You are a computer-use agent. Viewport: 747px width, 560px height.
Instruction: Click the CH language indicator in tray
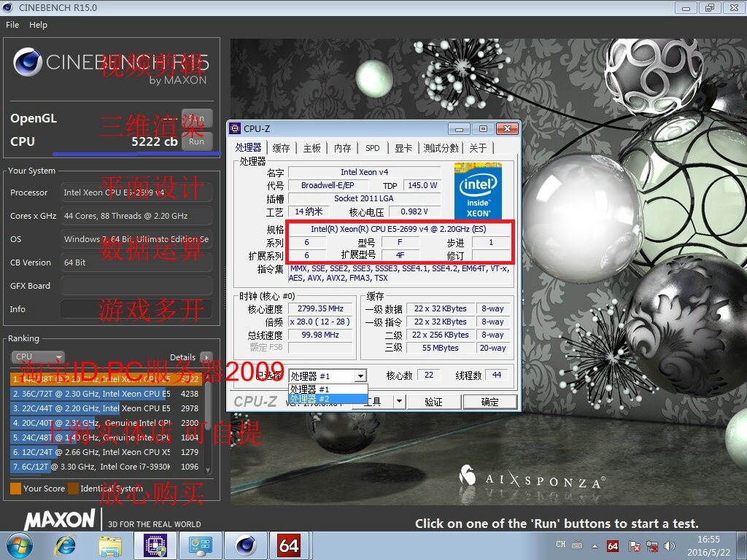[x=561, y=544]
